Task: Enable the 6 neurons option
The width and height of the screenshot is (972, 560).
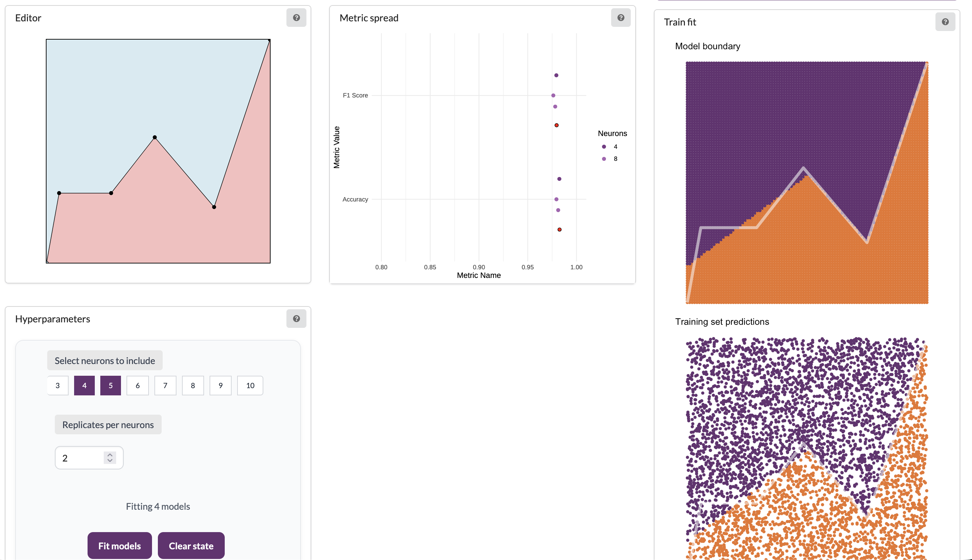Action: (x=138, y=385)
